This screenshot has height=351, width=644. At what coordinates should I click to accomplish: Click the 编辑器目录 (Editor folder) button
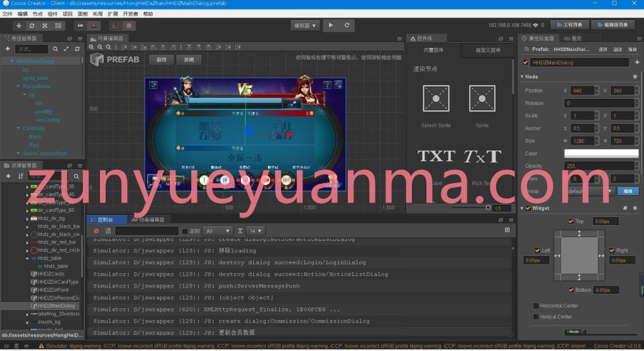pyautogui.click(x=613, y=25)
